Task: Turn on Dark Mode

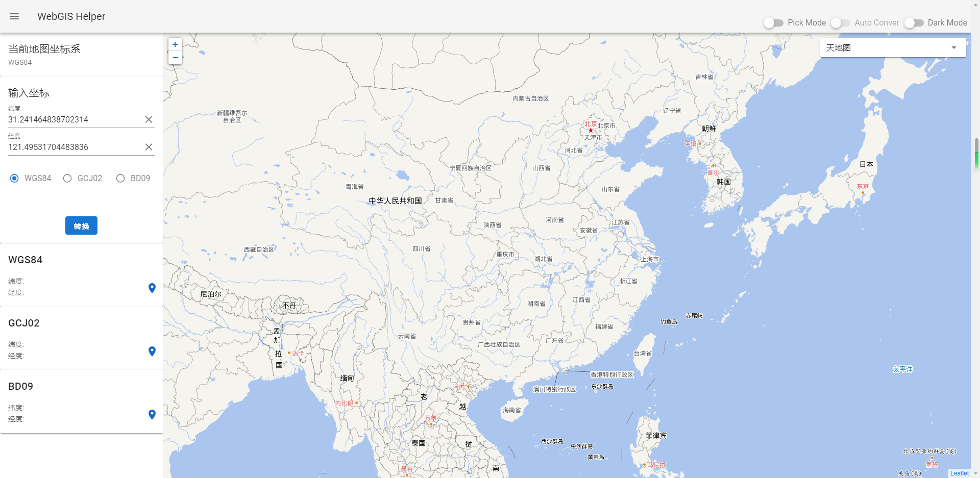Action: point(914,23)
